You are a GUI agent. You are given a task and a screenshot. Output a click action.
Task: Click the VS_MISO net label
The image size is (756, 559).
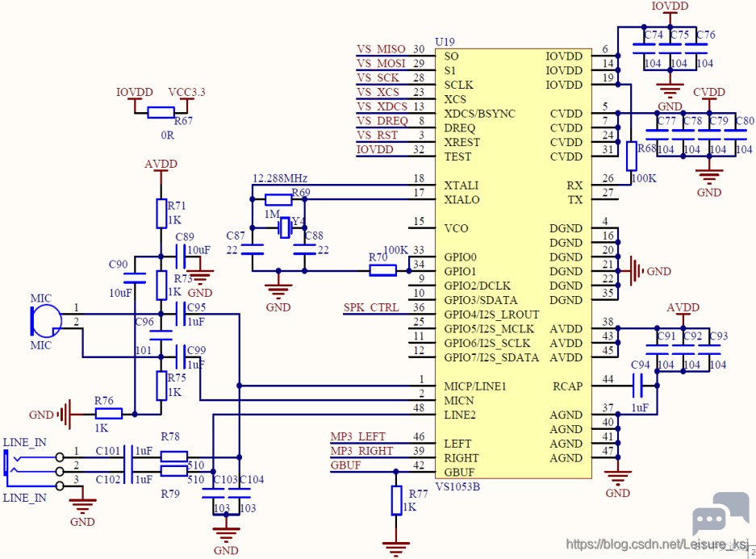pos(382,49)
